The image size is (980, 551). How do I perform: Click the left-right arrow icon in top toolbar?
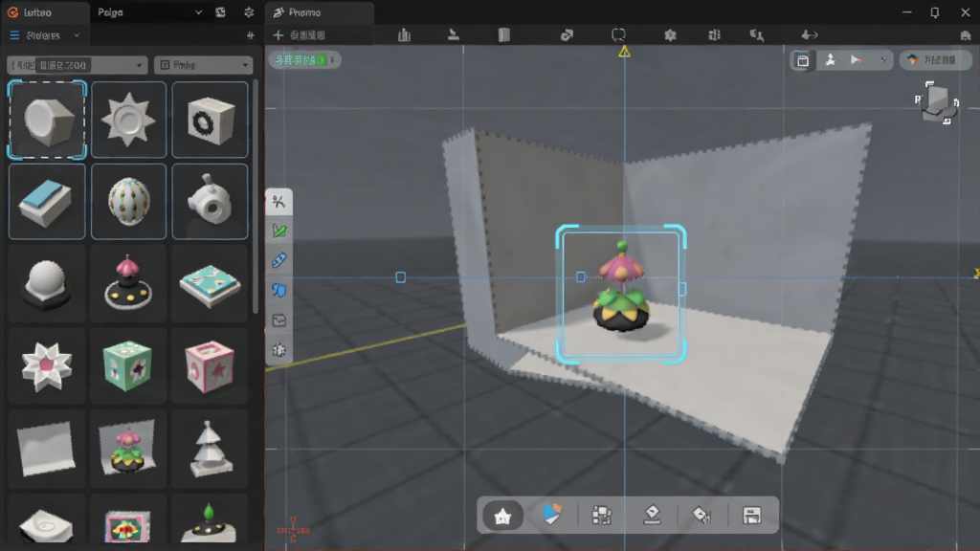(x=810, y=35)
